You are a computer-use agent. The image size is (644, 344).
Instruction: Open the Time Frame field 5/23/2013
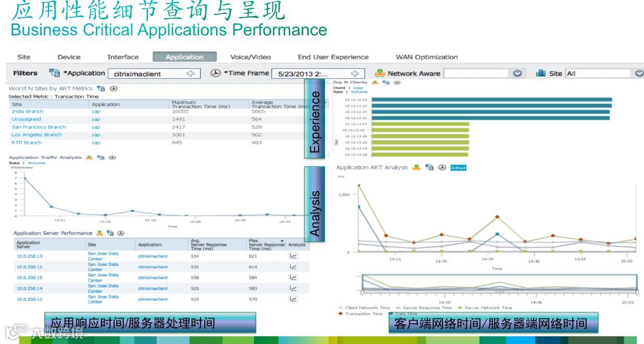[318, 74]
